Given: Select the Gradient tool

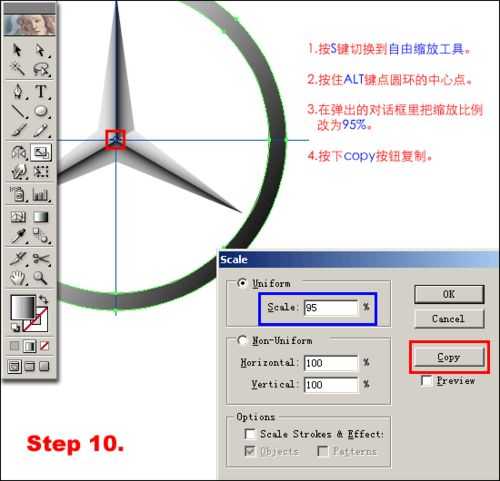Looking at the screenshot, I should [41, 217].
